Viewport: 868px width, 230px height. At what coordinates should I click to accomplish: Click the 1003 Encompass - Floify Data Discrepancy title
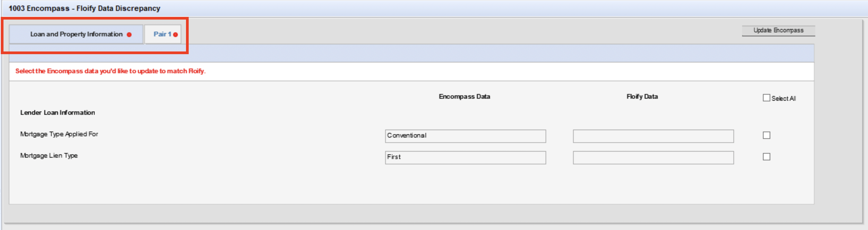tap(84, 8)
